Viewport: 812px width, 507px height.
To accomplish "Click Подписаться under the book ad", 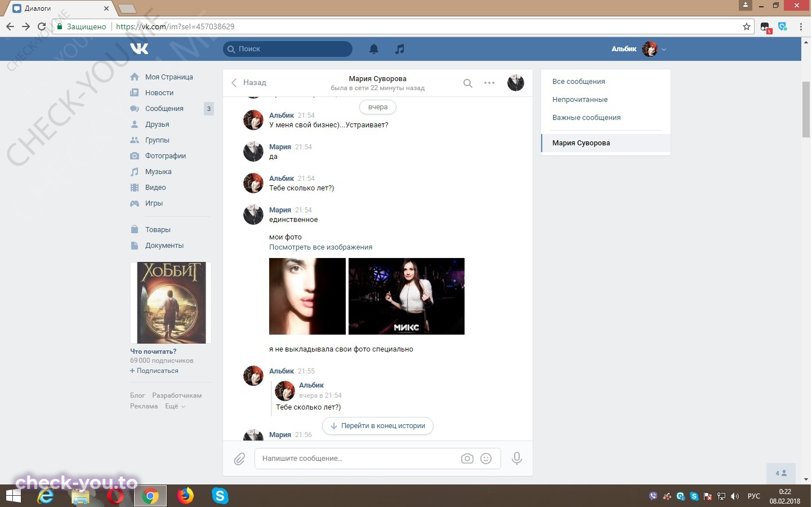I will (x=154, y=371).
